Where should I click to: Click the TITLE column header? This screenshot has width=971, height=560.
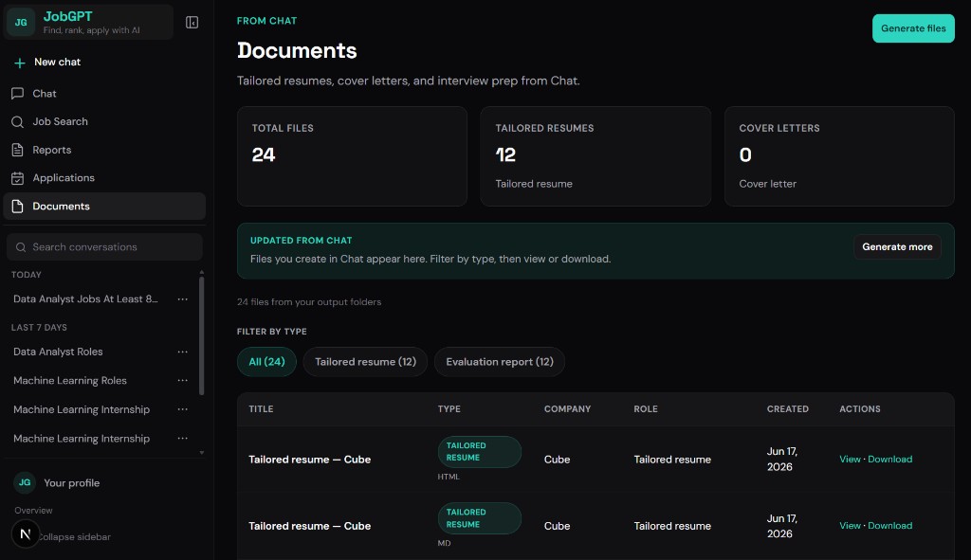click(261, 409)
